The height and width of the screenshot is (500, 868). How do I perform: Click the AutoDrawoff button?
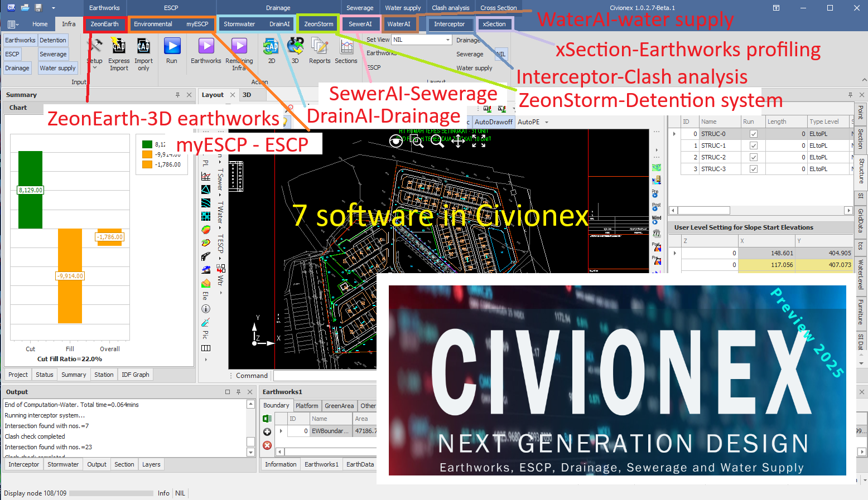(x=494, y=122)
